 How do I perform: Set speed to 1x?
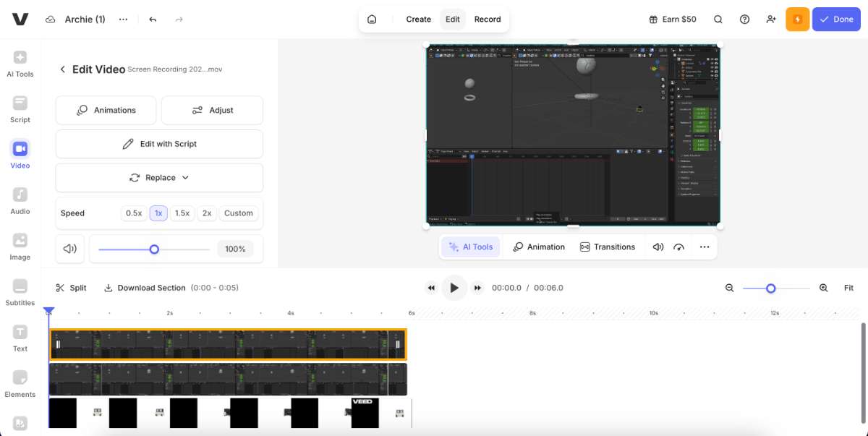[158, 213]
